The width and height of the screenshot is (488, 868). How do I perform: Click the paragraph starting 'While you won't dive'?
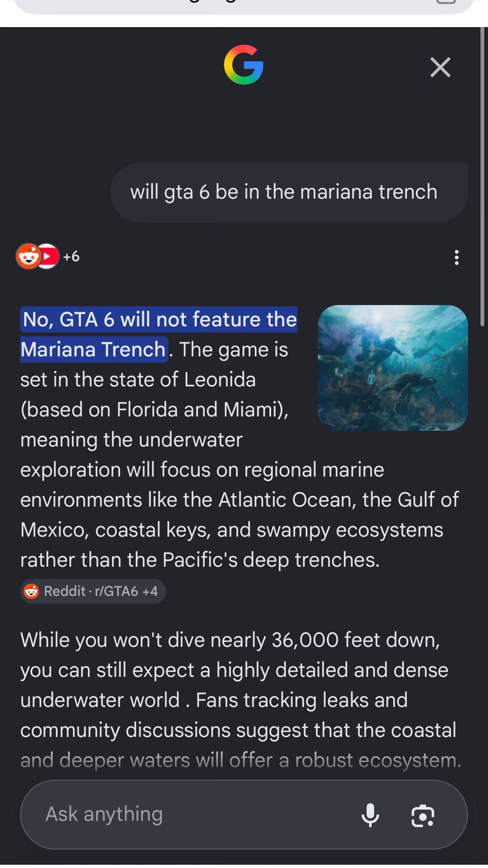click(241, 700)
